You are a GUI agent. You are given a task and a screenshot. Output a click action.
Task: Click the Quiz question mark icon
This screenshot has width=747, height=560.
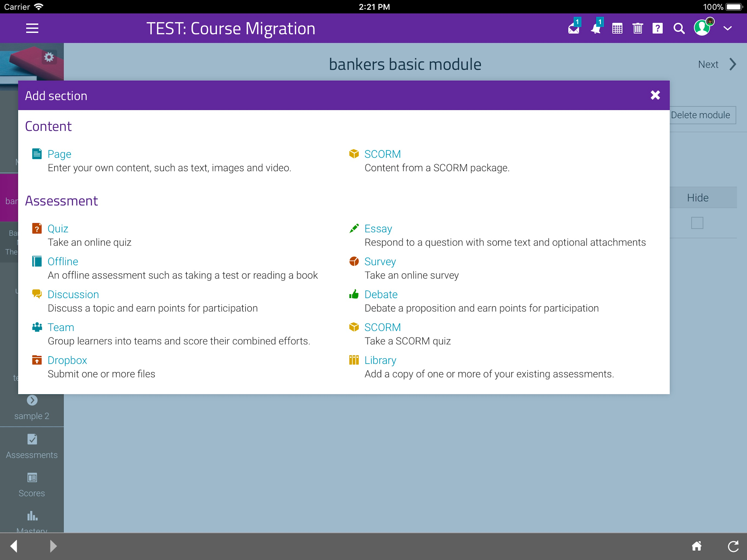(37, 229)
